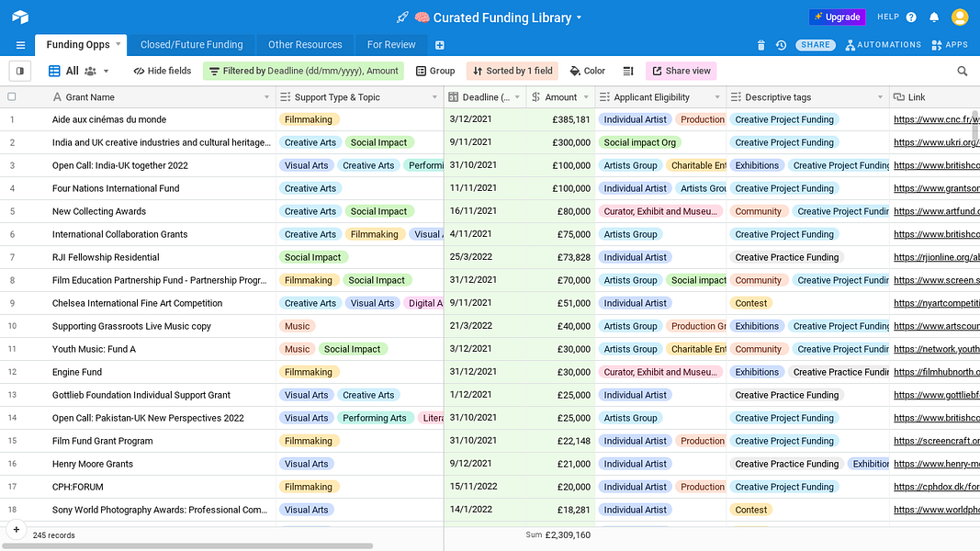Toggle the select-all records checkbox
980x551 pixels.
12,96
